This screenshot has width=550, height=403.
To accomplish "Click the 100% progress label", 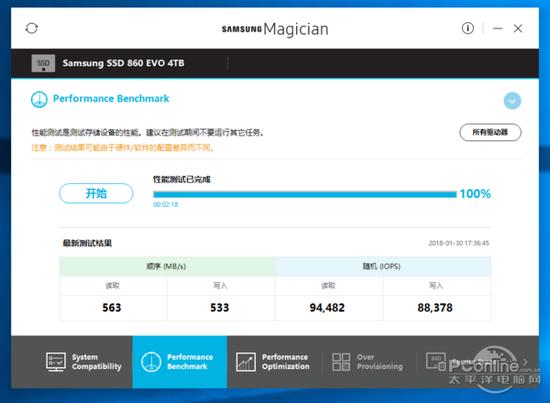I will coord(475,194).
